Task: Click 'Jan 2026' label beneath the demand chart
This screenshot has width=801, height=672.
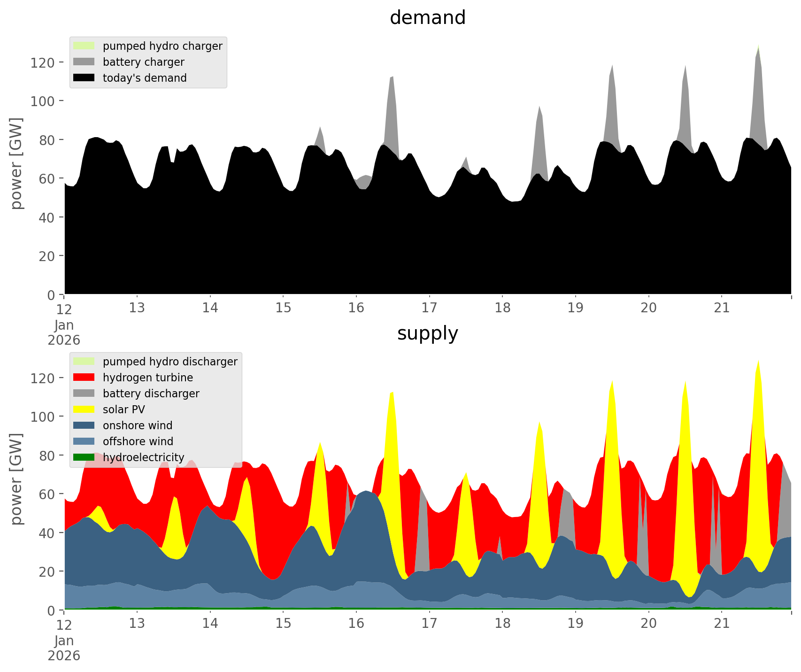Action: click(64, 332)
